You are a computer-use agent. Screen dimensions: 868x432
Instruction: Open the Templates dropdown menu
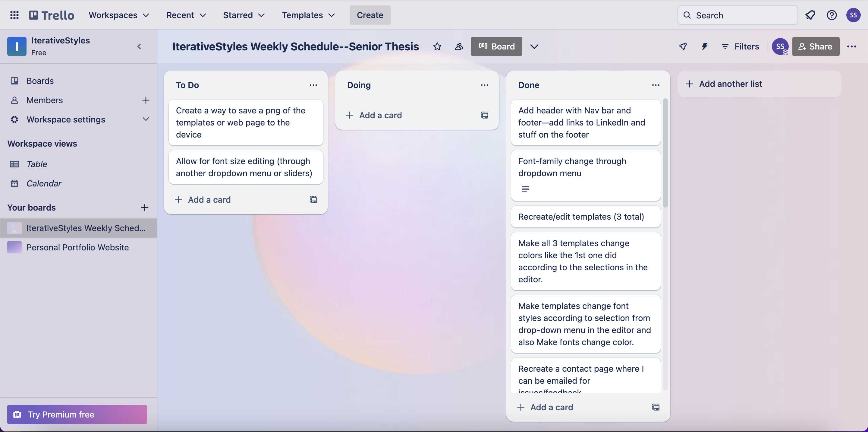coord(307,15)
